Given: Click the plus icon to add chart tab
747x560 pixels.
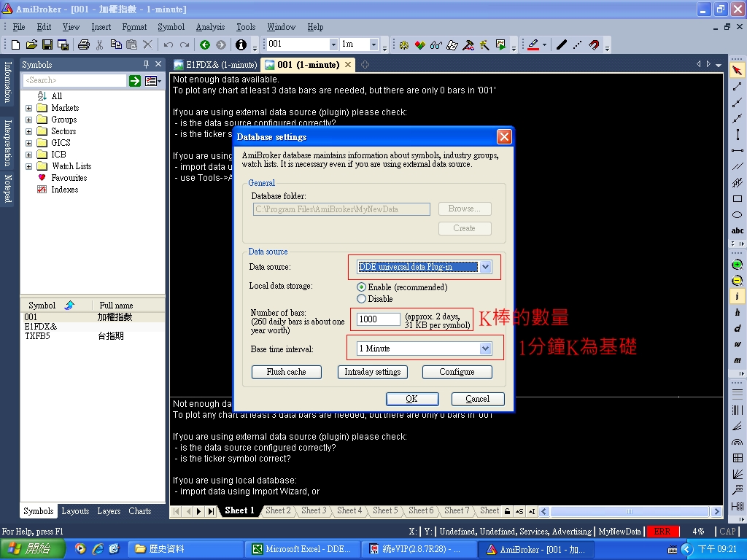Looking at the screenshot, I should coord(365,65).
